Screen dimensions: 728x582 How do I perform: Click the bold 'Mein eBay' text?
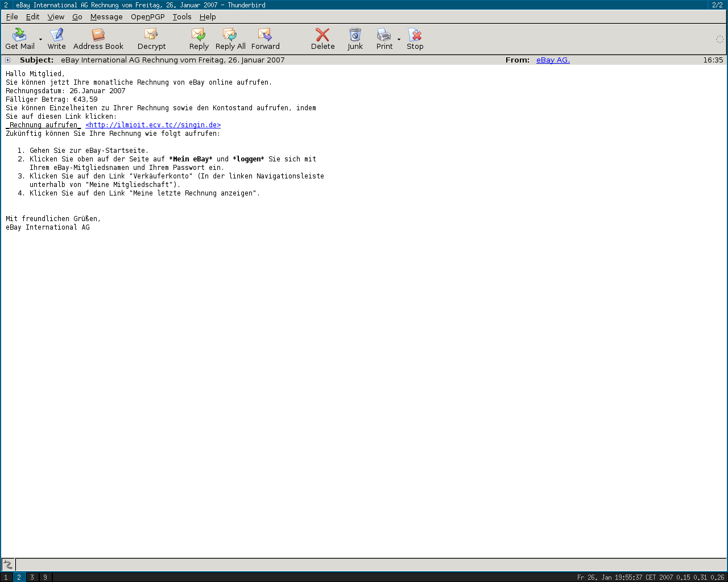pyautogui.click(x=191, y=159)
